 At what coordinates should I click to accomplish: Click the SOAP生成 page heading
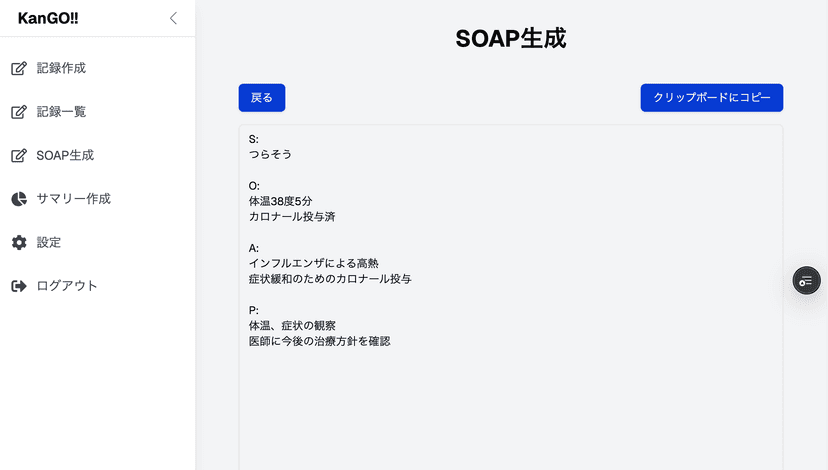tap(510, 39)
